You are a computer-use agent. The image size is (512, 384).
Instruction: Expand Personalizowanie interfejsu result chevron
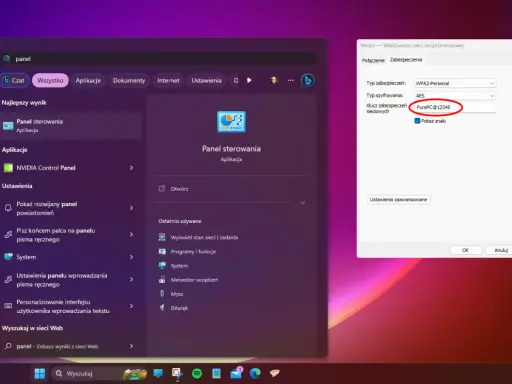[x=132, y=306]
